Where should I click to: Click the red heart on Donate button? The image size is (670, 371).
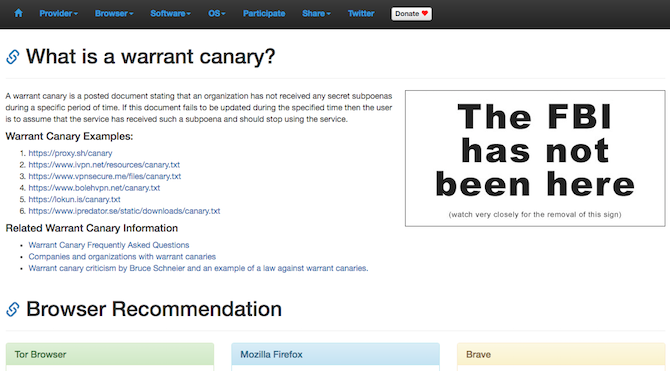pyautogui.click(x=425, y=13)
